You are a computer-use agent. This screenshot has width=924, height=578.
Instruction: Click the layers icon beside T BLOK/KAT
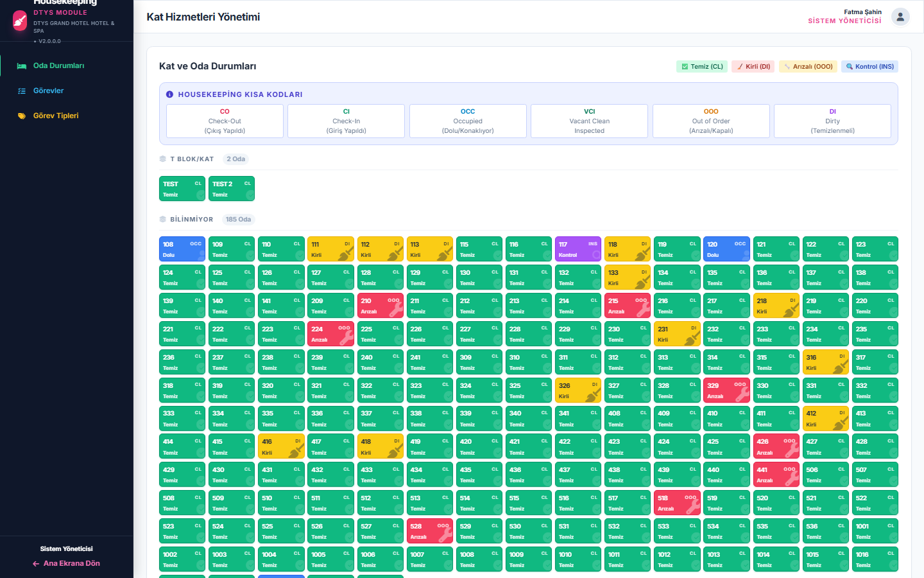[x=163, y=159]
